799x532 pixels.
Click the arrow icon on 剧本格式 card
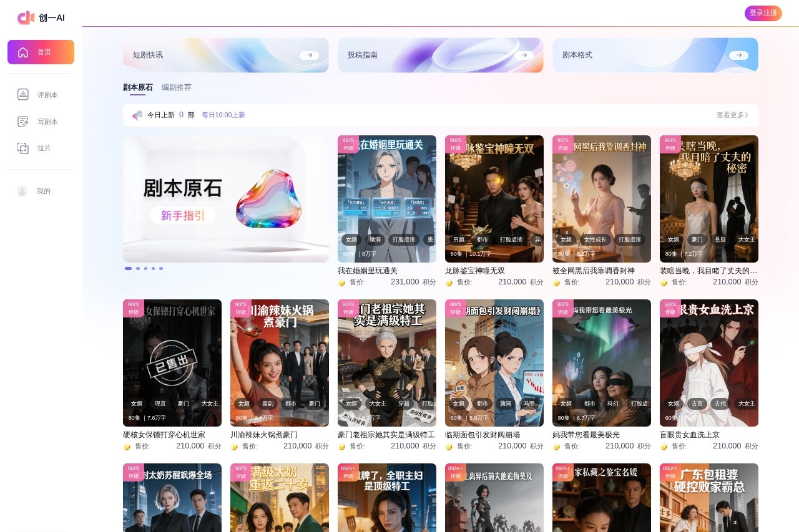(x=738, y=55)
